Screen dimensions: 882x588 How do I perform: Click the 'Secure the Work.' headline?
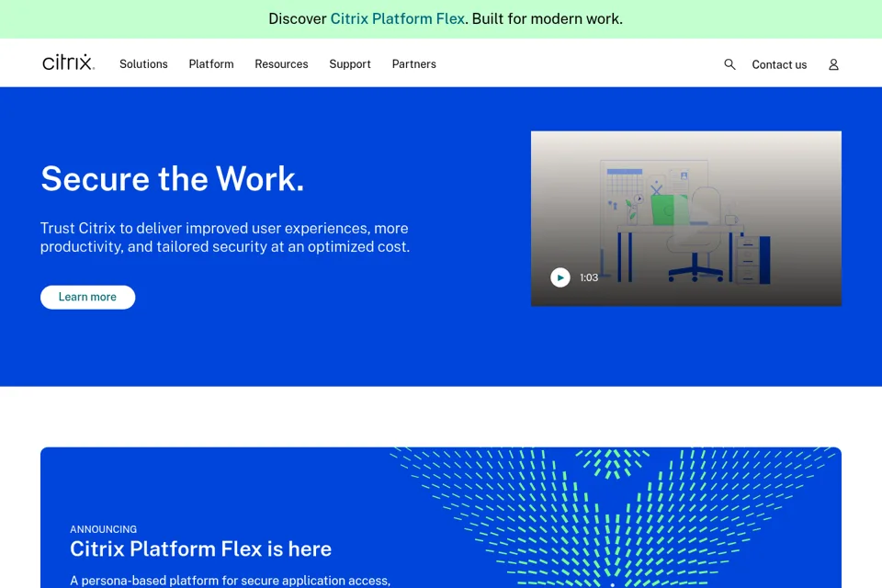pyautogui.click(x=172, y=179)
